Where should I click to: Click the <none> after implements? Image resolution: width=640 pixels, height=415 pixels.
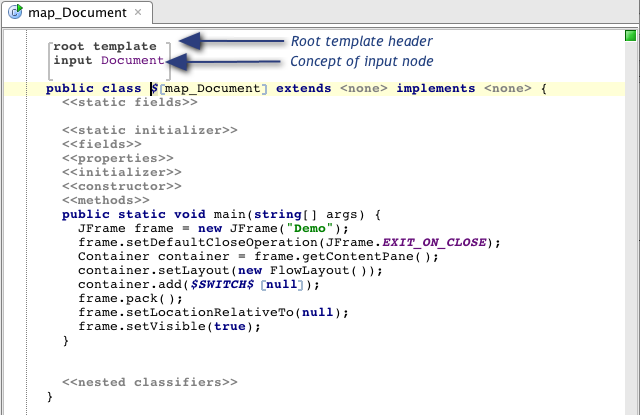click(x=508, y=88)
